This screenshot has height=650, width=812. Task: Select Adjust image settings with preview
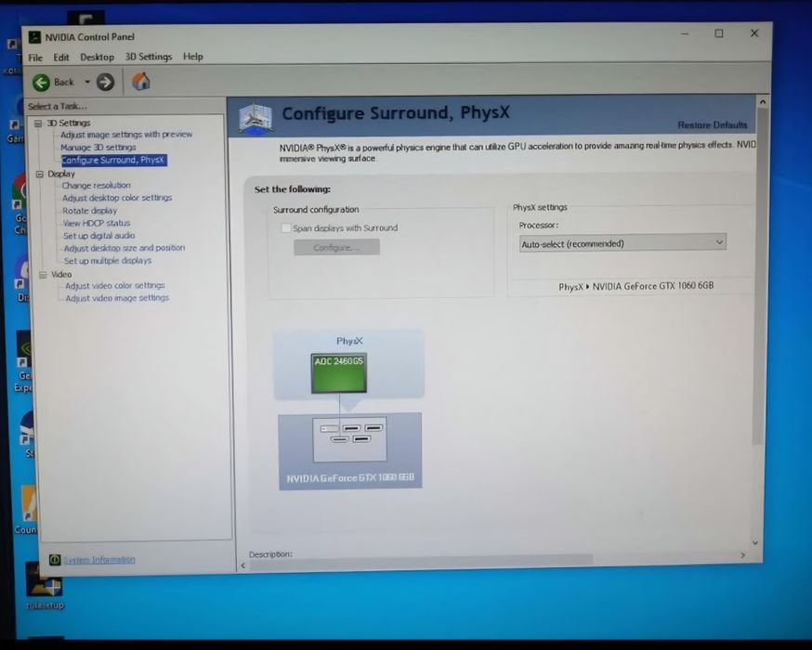126,135
